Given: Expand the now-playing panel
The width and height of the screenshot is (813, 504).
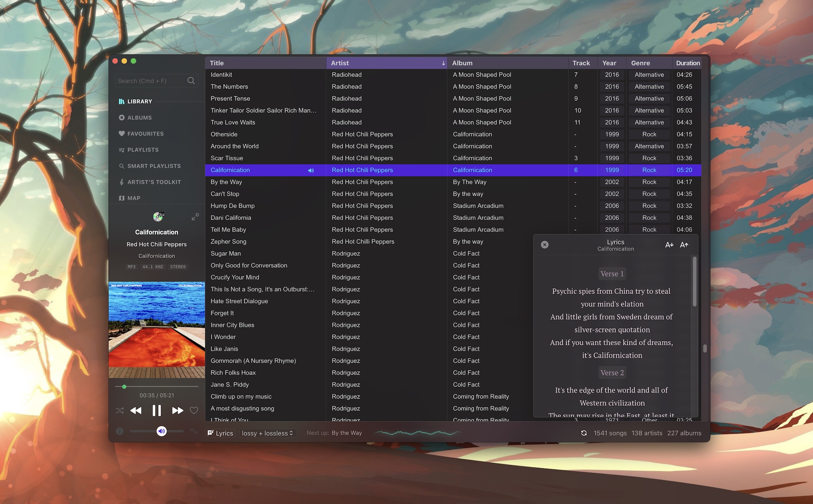Looking at the screenshot, I should click(195, 217).
